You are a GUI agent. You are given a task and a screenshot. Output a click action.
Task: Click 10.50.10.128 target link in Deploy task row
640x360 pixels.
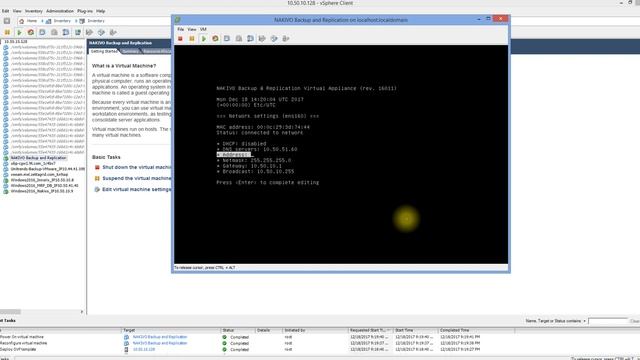[144, 349]
